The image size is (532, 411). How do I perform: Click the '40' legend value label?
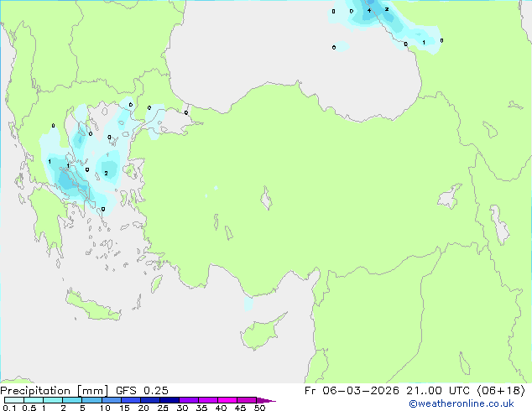click(x=221, y=408)
